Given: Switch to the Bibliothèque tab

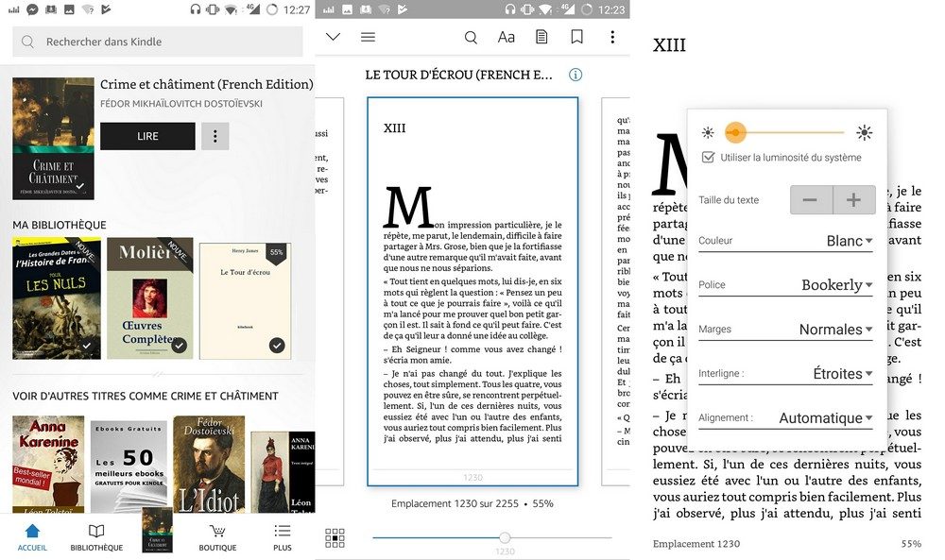Looking at the screenshot, I should [96, 536].
